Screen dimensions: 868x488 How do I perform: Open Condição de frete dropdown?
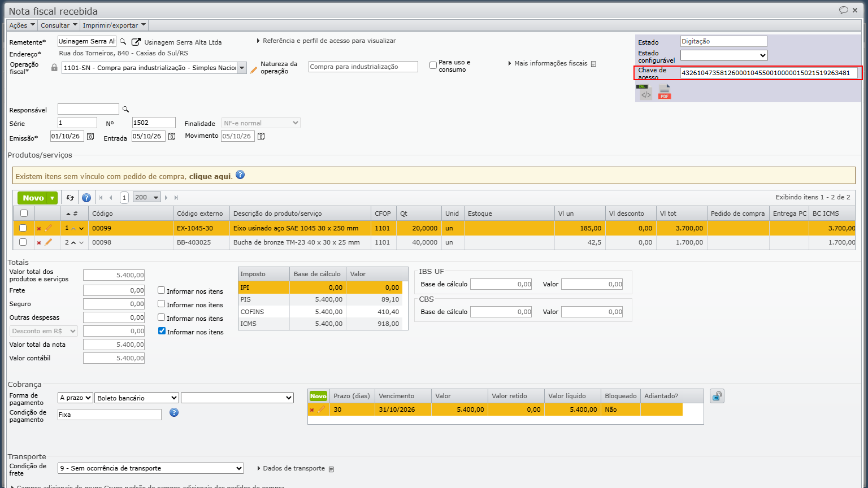coord(151,468)
